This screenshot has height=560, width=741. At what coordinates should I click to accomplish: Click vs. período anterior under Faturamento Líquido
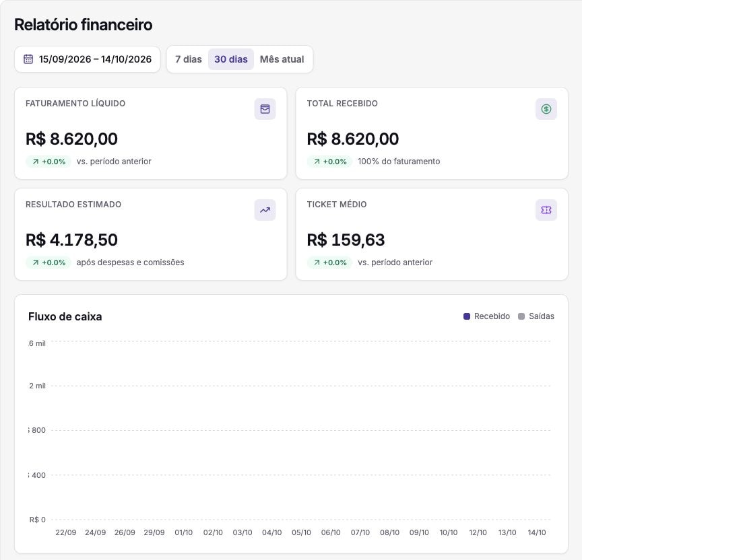point(114,162)
